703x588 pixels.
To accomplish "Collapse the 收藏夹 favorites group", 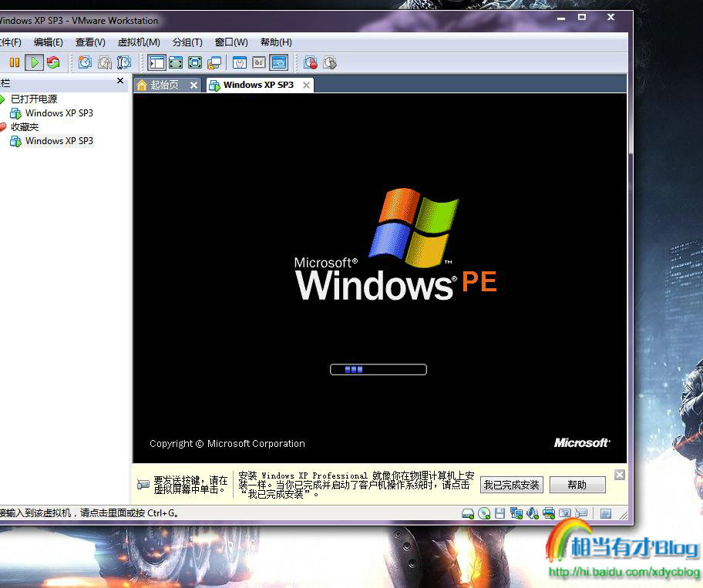I will click(2, 127).
